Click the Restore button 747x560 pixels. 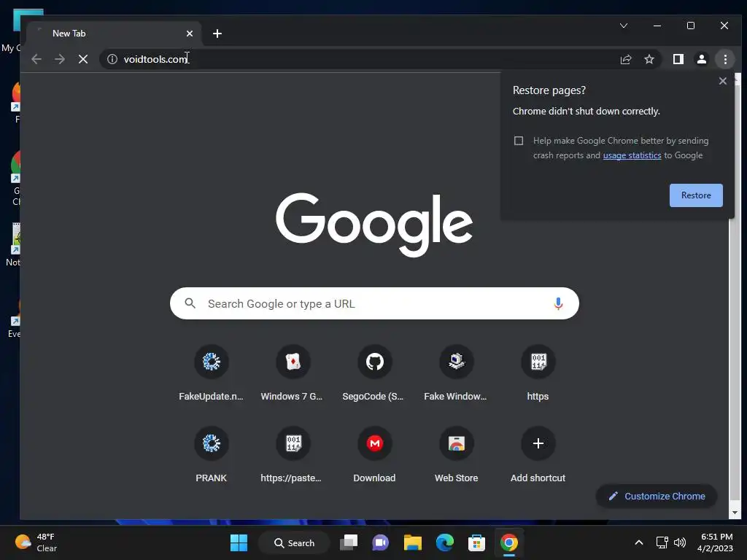tap(695, 195)
